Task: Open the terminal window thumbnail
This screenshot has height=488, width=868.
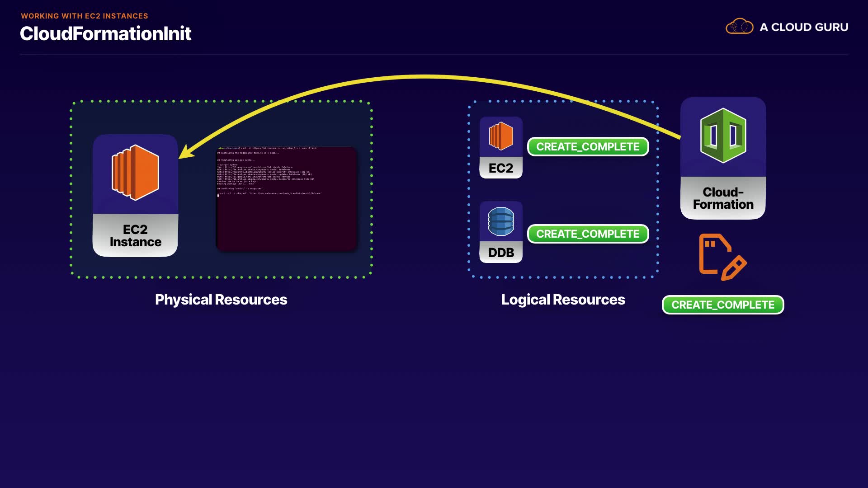Action: [287, 198]
